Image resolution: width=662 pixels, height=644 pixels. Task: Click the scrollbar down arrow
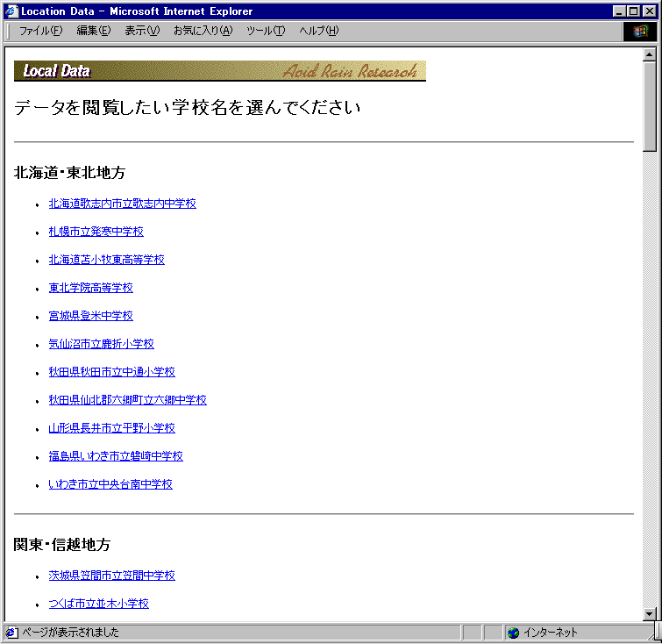[x=650, y=614]
